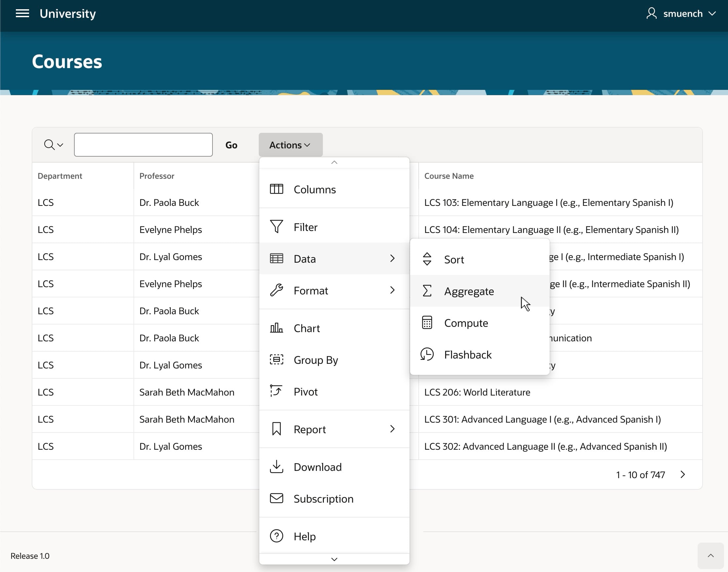Screen dimensions: 728x572
Task: Expand the Data submenu chevron
Action: 392,258
